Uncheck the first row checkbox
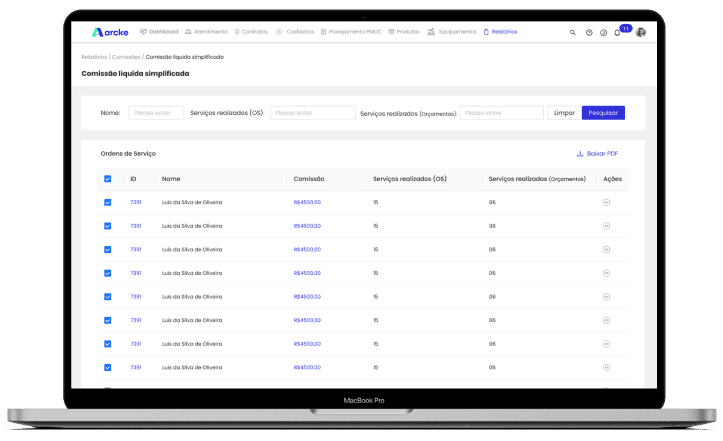Viewport: 723px width, 441px height. click(x=108, y=202)
